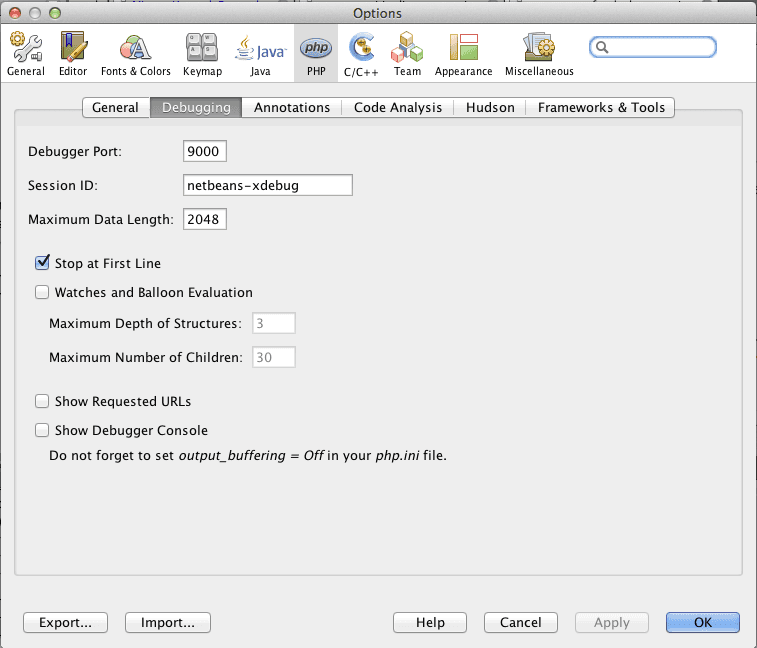Open the Code Analysis tab
This screenshot has height=648, width=757.
coord(398,107)
